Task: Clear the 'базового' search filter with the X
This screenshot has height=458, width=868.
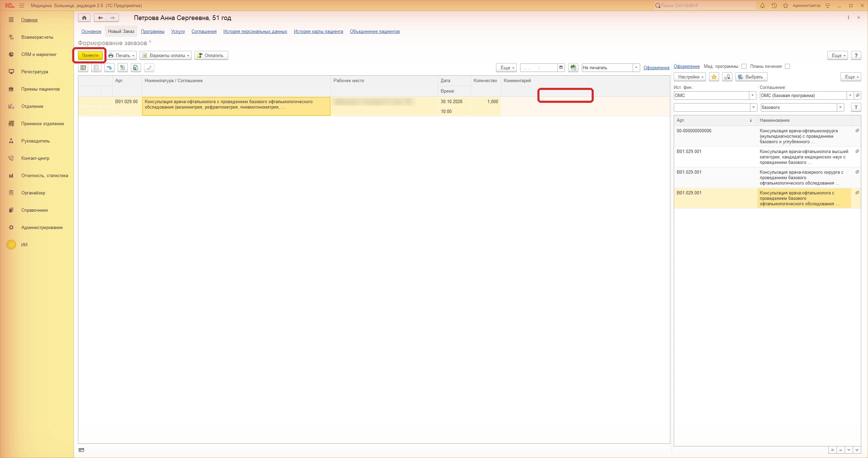Action: tap(841, 107)
